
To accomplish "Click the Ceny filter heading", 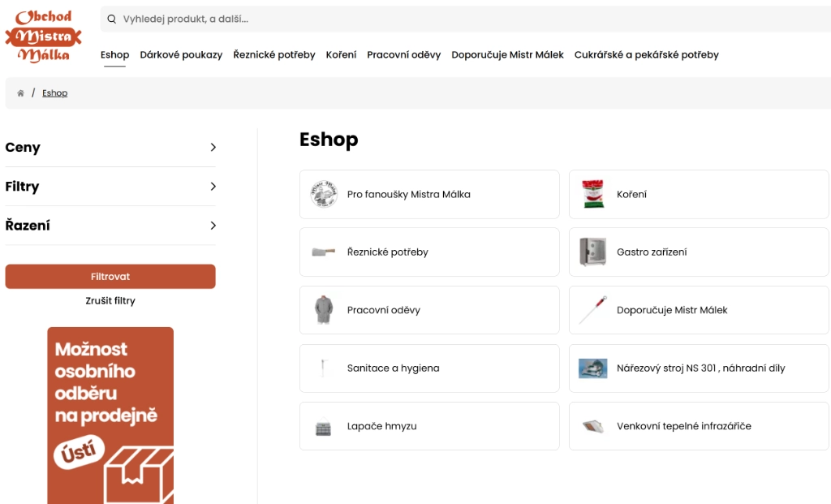I will point(23,148).
